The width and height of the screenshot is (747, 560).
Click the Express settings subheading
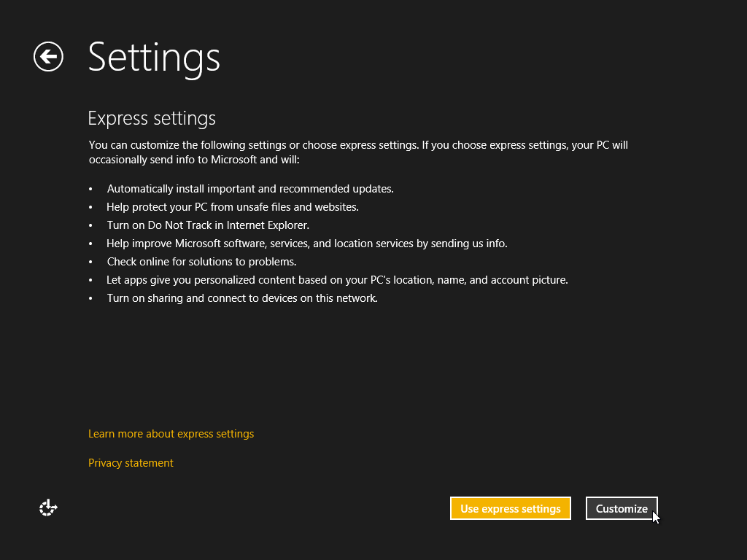point(152,118)
